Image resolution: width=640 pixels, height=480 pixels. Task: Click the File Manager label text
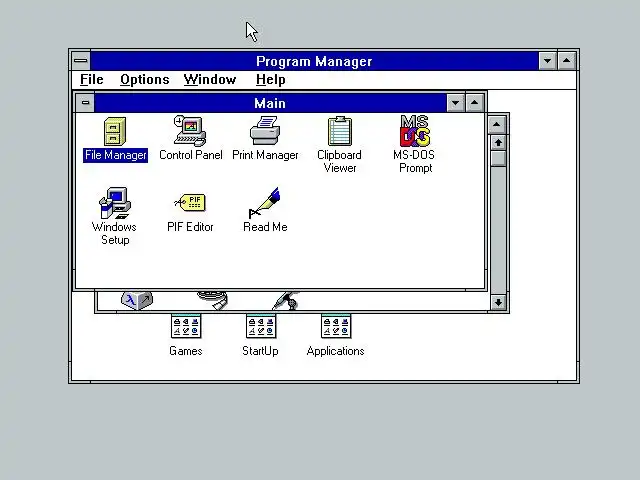(116, 155)
